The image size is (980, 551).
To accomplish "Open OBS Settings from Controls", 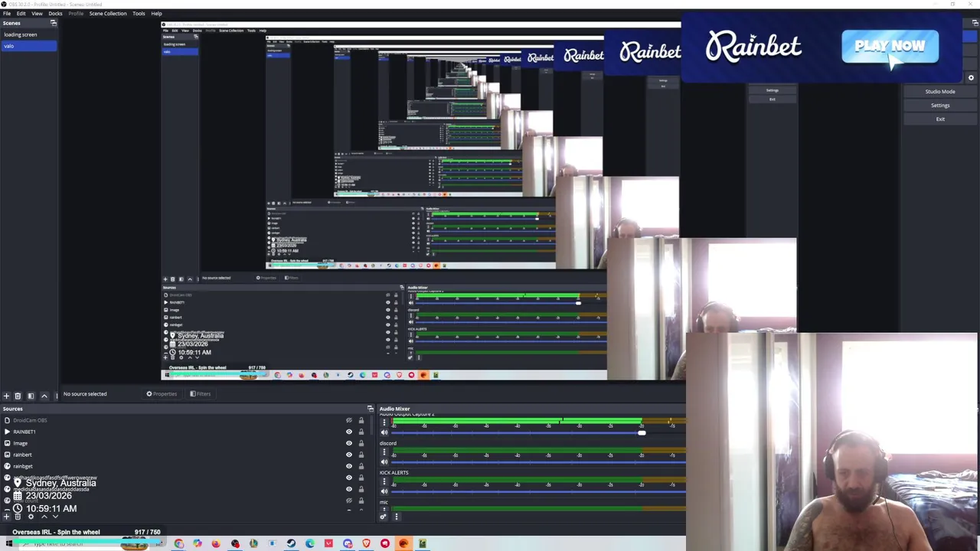I will point(940,106).
